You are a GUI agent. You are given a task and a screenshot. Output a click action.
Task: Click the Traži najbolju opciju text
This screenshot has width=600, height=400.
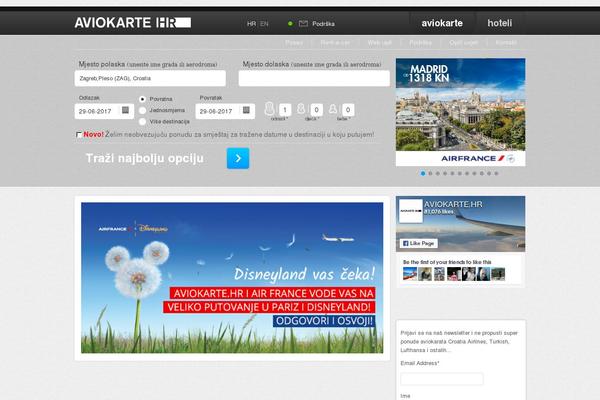145,158
